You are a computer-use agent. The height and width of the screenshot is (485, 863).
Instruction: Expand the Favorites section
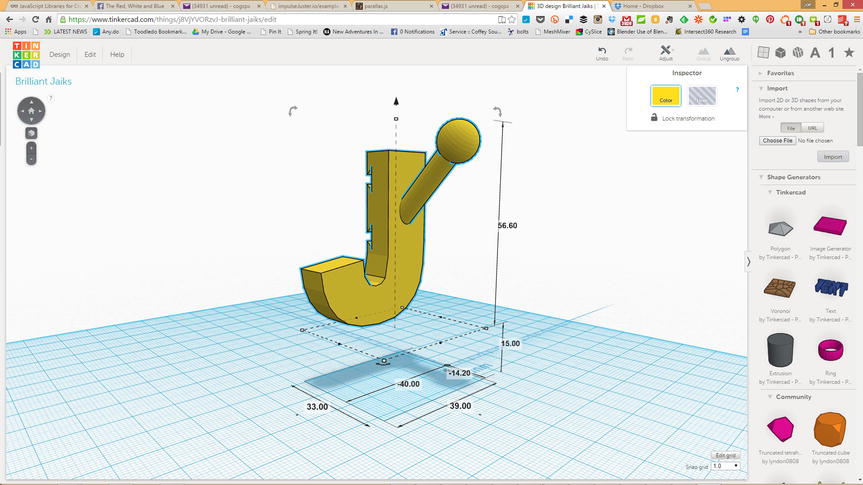click(782, 74)
